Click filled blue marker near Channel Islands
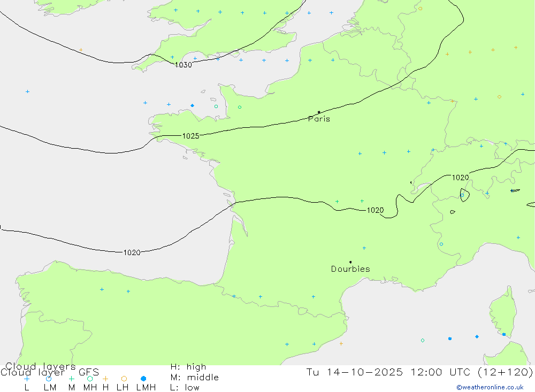 click(193, 105)
